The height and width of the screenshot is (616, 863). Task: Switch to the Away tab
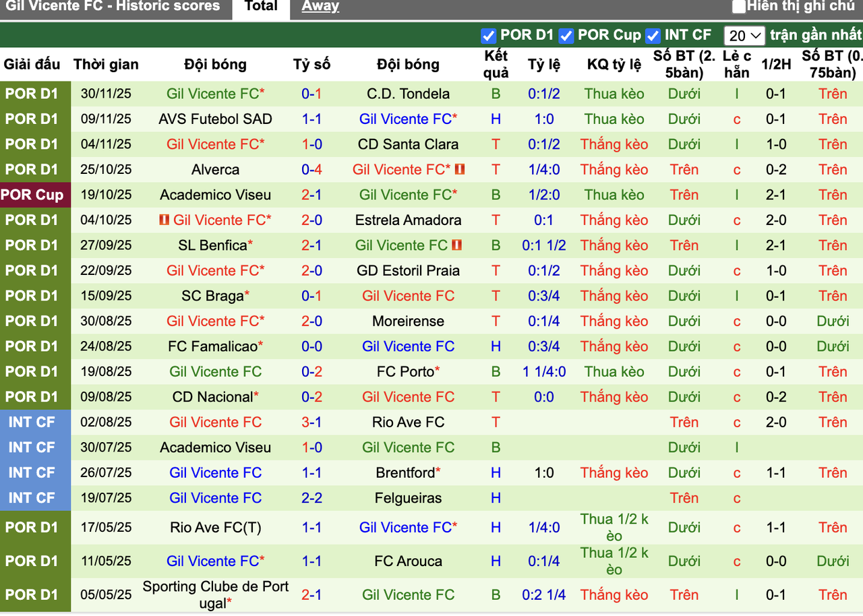click(x=320, y=7)
